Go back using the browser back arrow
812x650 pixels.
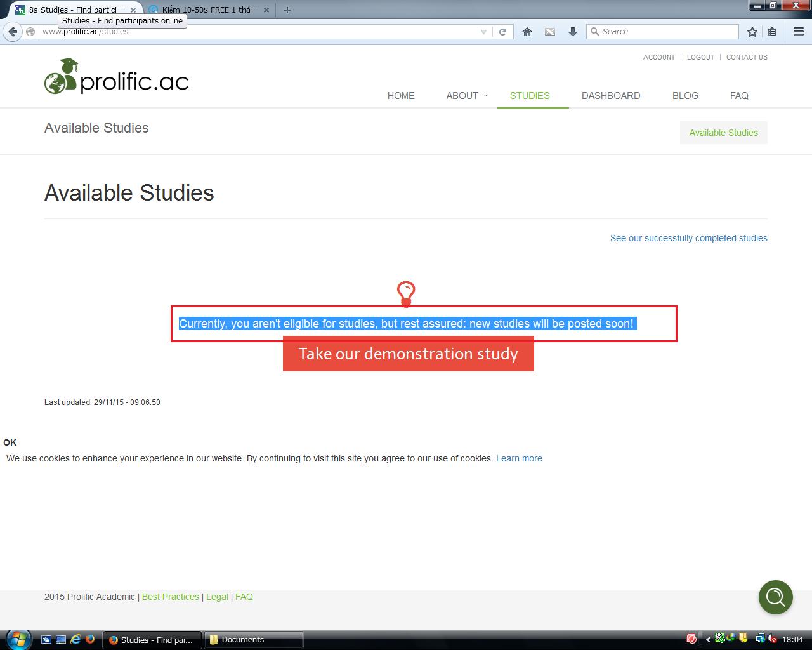coord(13,31)
